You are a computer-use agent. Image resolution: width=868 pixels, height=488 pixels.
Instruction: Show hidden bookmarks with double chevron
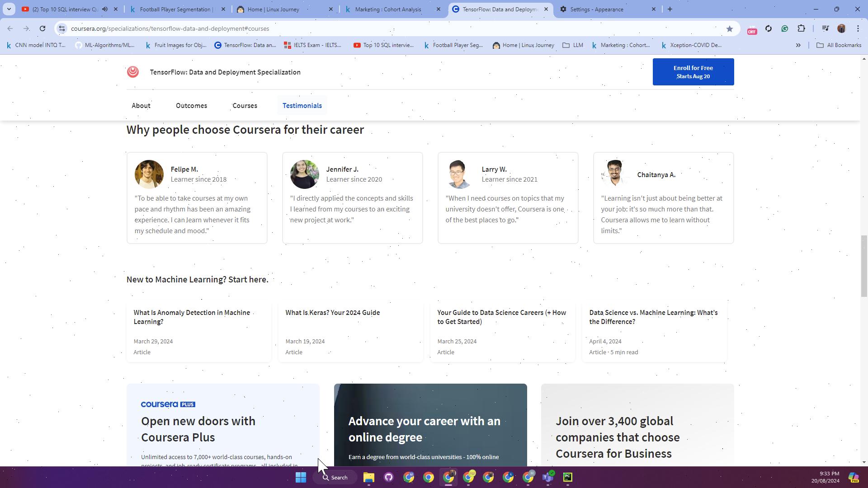coord(798,45)
